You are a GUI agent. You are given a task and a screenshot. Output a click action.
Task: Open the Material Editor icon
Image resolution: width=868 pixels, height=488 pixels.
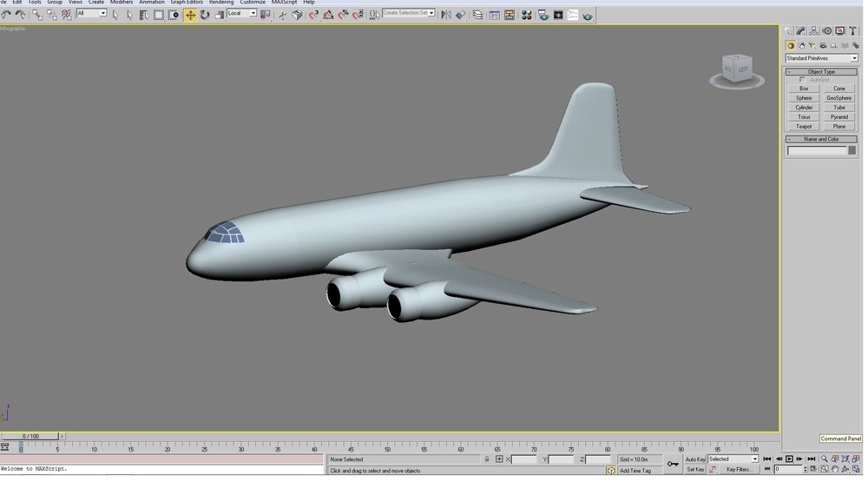pyautogui.click(x=526, y=15)
